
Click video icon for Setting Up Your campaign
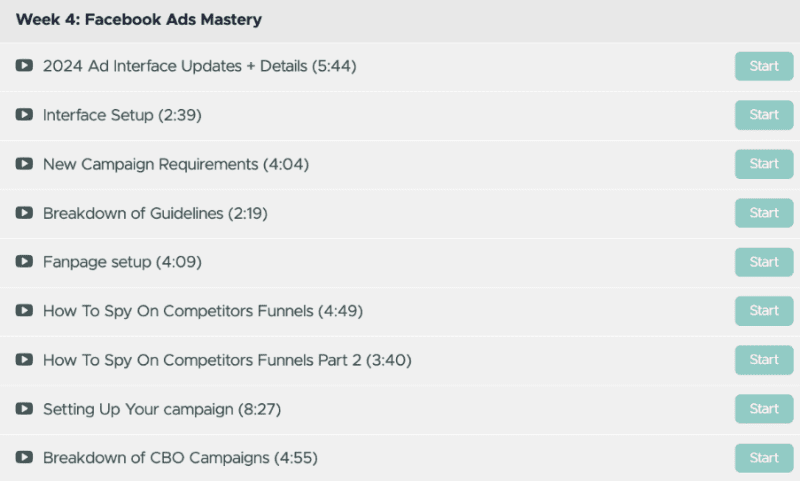[24, 409]
